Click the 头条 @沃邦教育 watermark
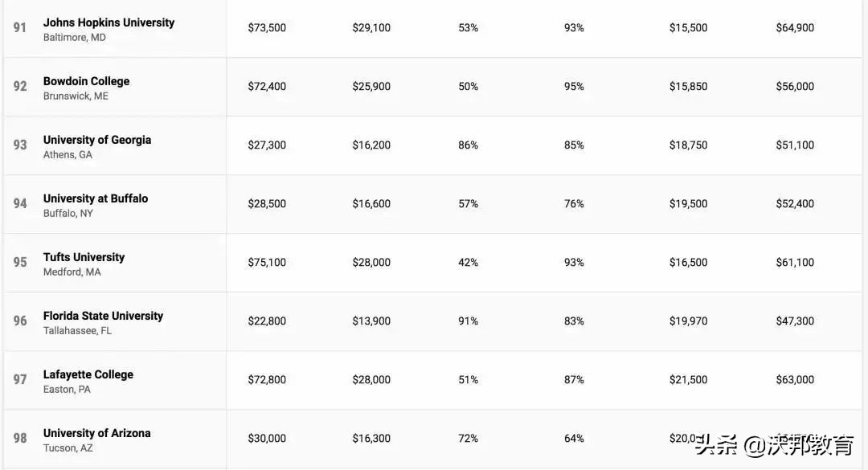Image resolution: width=868 pixels, height=470 pixels. (x=775, y=444)
